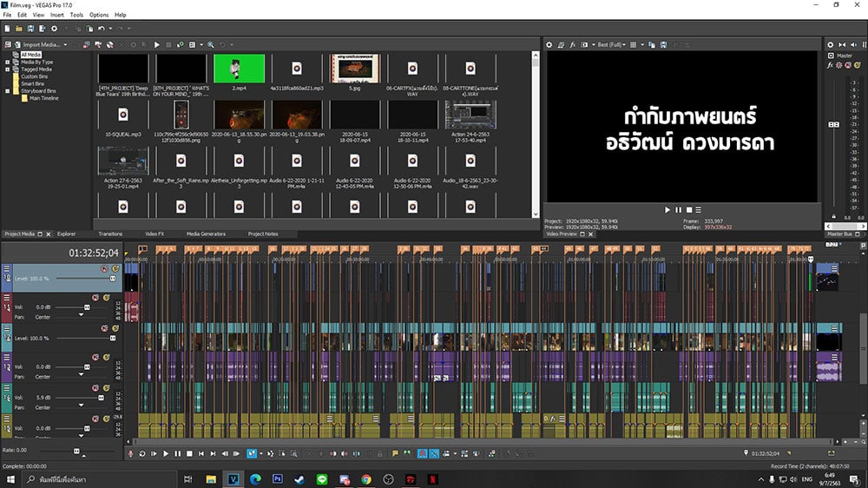This screenshot has height=488, width=868.
Task: Mute audio track 15
Action: coord(95,419)
